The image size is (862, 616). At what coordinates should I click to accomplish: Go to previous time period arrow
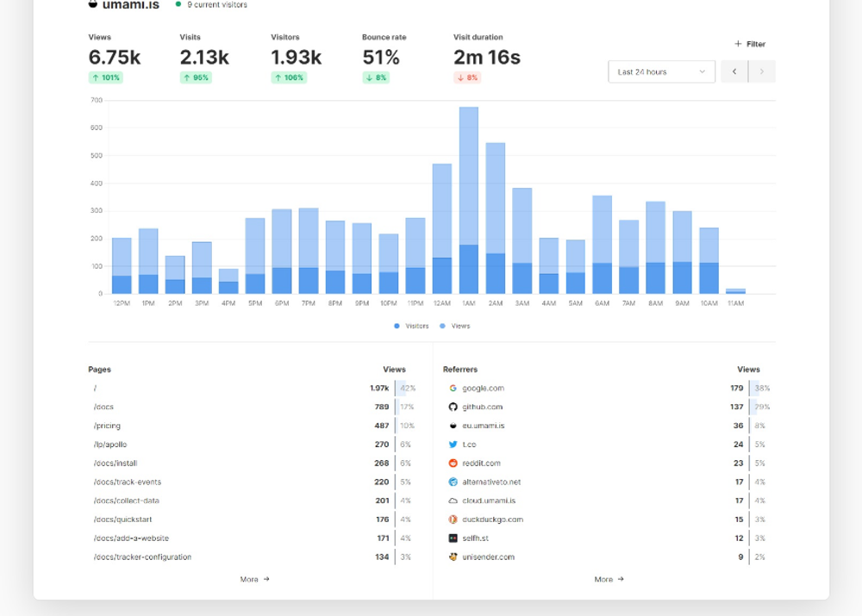click(734, 72)
